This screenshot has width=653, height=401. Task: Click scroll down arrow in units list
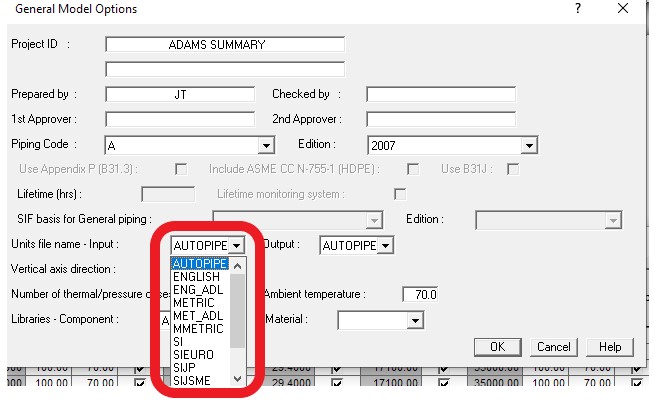click(x=237, y=379)
